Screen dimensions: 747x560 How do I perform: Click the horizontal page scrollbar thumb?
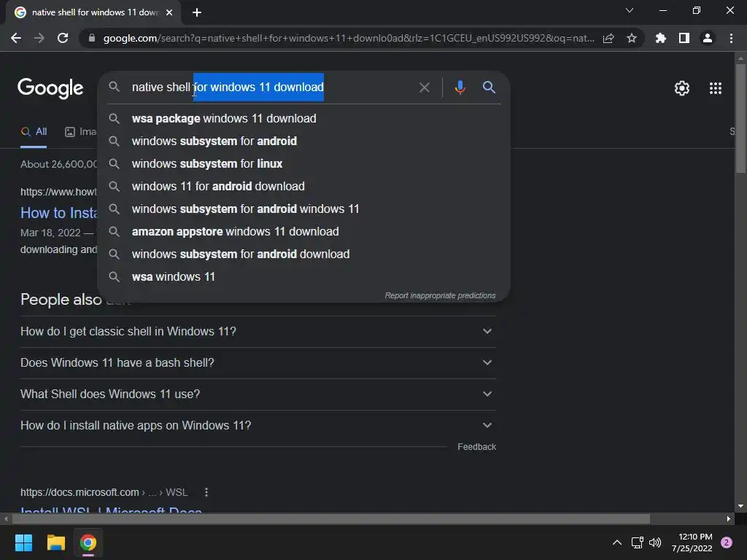331,519
